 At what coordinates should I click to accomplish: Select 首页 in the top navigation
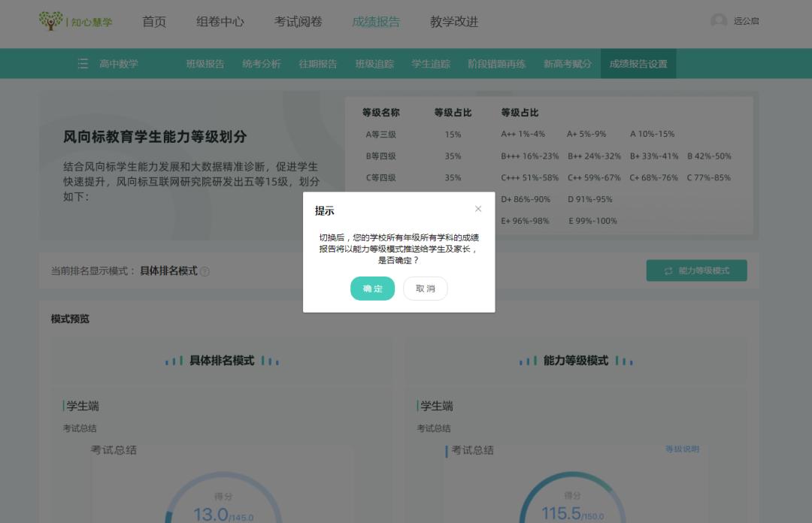(x=153, y=22)
